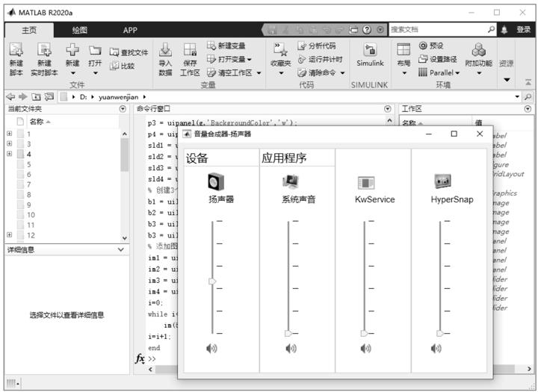Switch to the 主页 Home tab
538x392 pixels.
point(29,30)
